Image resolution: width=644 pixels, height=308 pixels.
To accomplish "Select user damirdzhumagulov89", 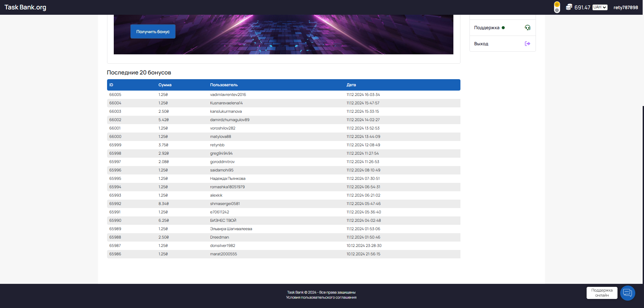I will [230, 120].
